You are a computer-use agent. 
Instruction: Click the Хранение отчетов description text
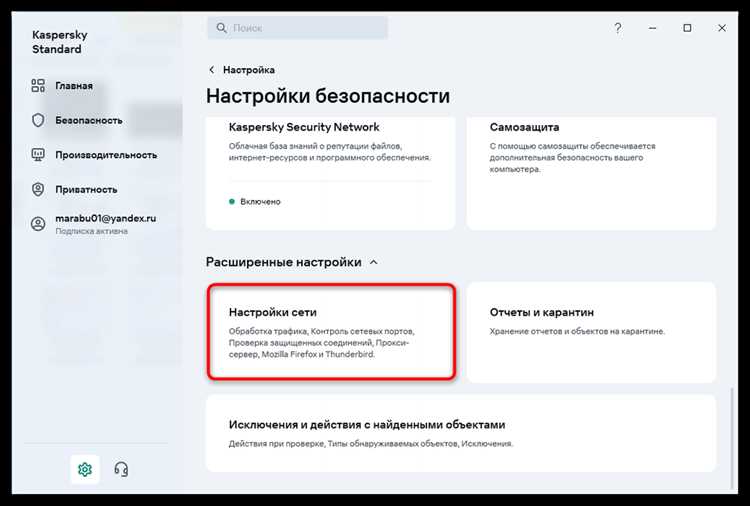577,331
